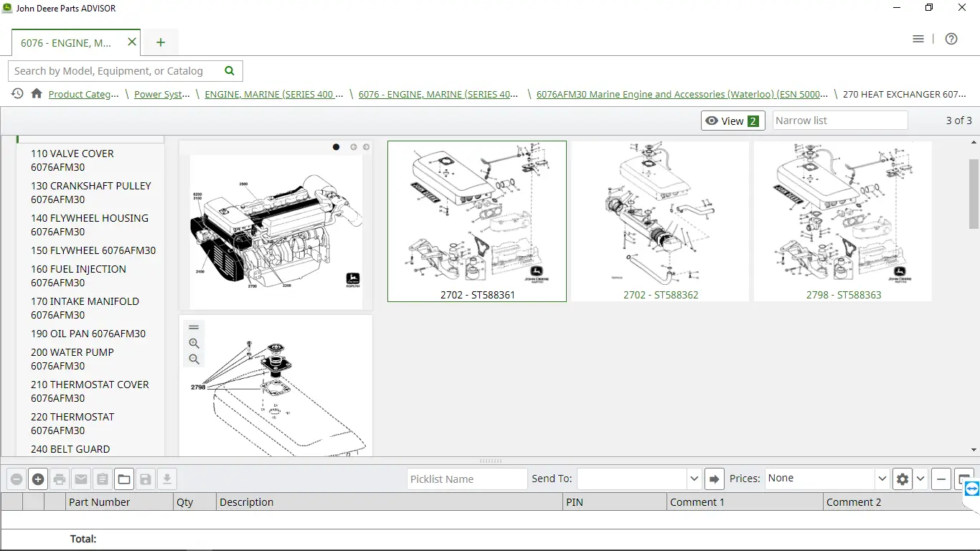Save the current picklist

point(145,479)
